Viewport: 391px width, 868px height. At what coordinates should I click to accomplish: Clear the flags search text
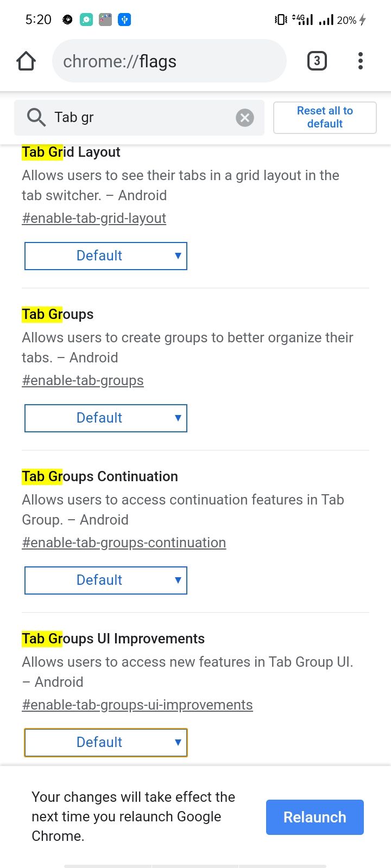[x=245, y=118]
